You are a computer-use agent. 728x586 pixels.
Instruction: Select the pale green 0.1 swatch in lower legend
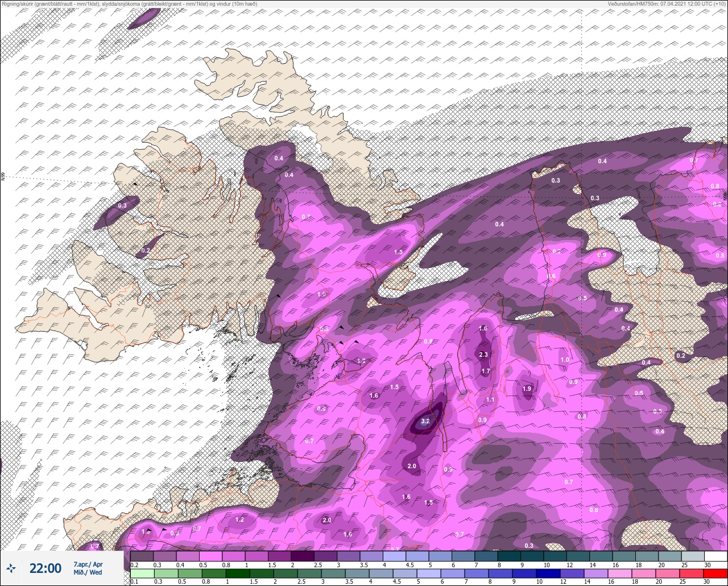(142, 573)
